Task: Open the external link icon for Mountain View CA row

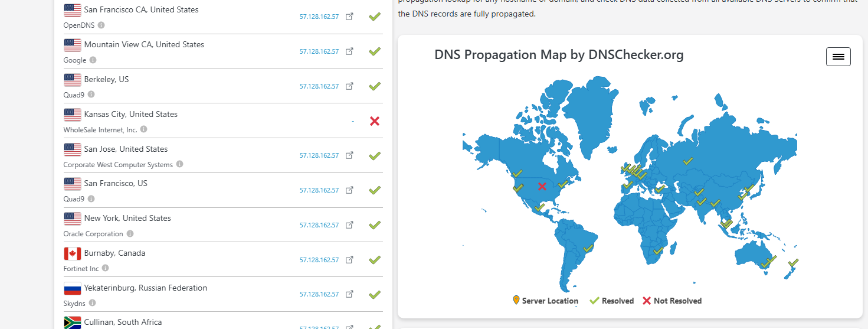Action: [x=349, y=51]
